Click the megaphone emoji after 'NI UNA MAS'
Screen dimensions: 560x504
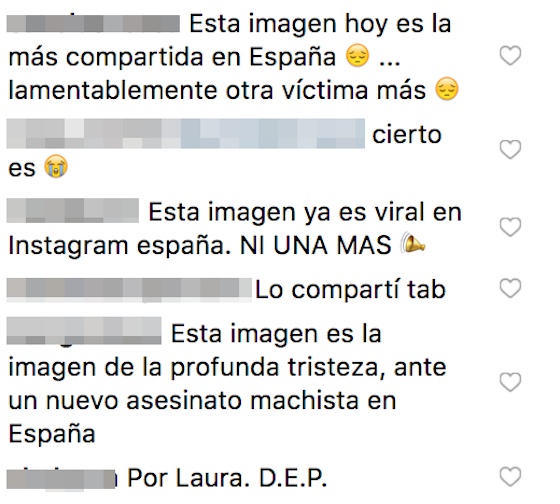[x=413, y=244]
